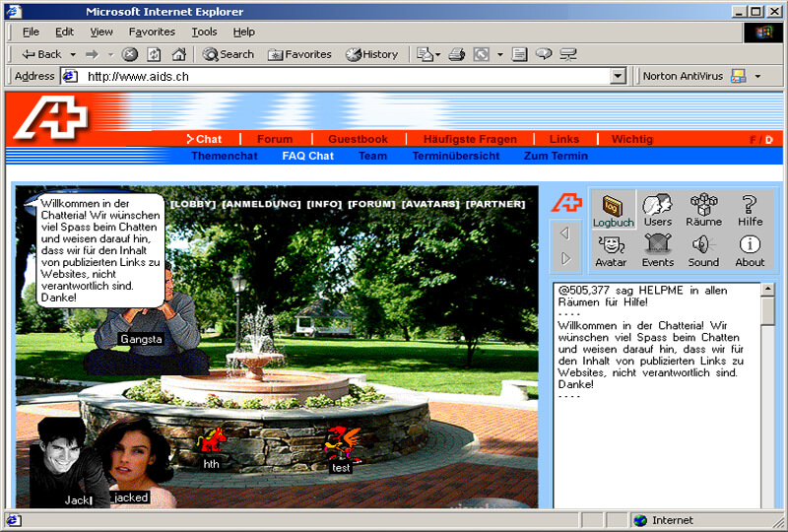
Task: Open the Guestbook link
Action: [358, 139]
